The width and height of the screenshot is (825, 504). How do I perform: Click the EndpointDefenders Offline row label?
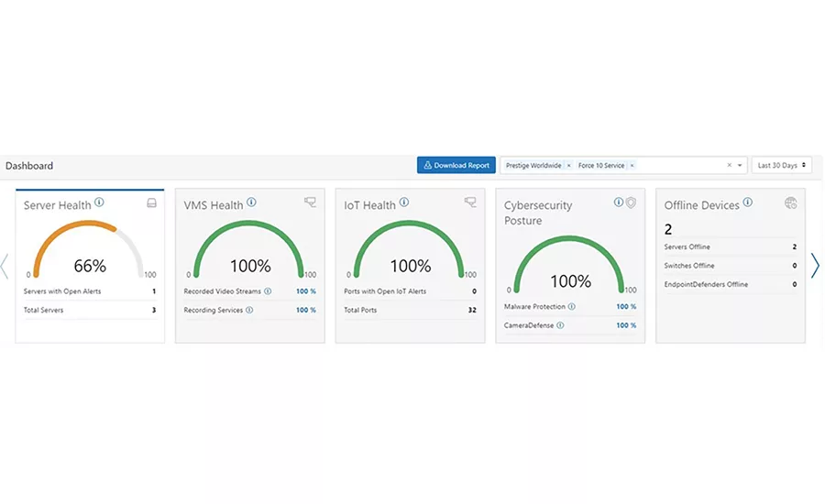706,284
